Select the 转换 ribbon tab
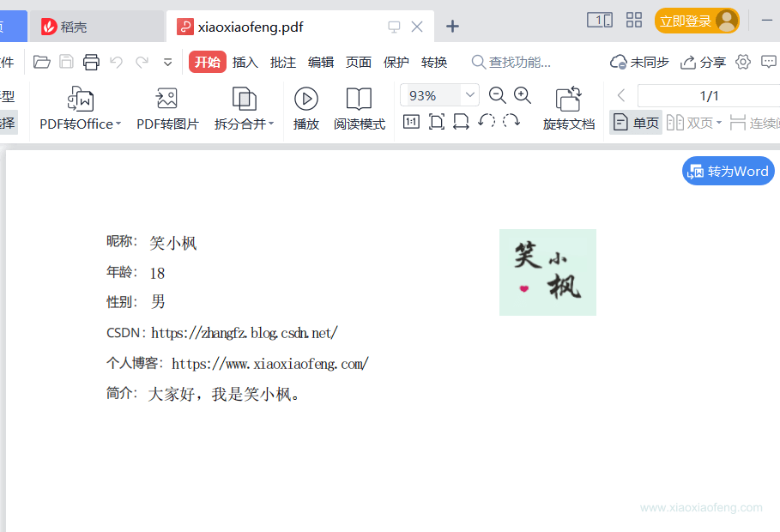 pos(434,62)
